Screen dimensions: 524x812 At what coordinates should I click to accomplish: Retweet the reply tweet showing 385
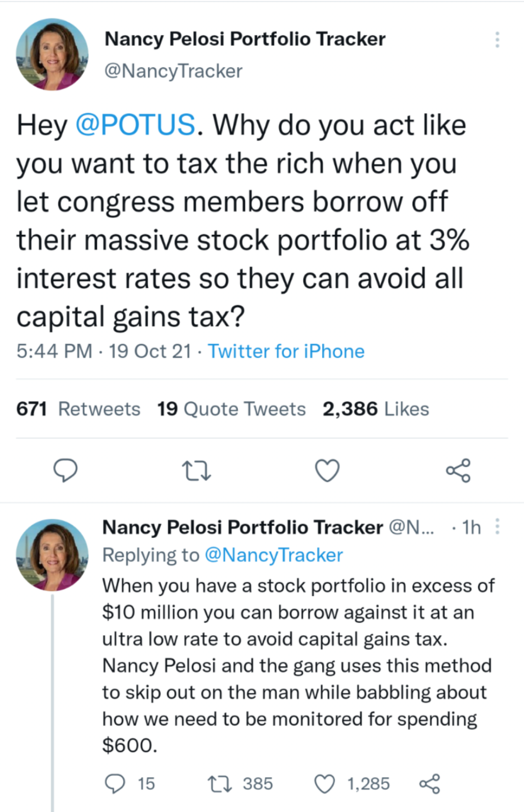pyautogui.click(x=220, y=783)
